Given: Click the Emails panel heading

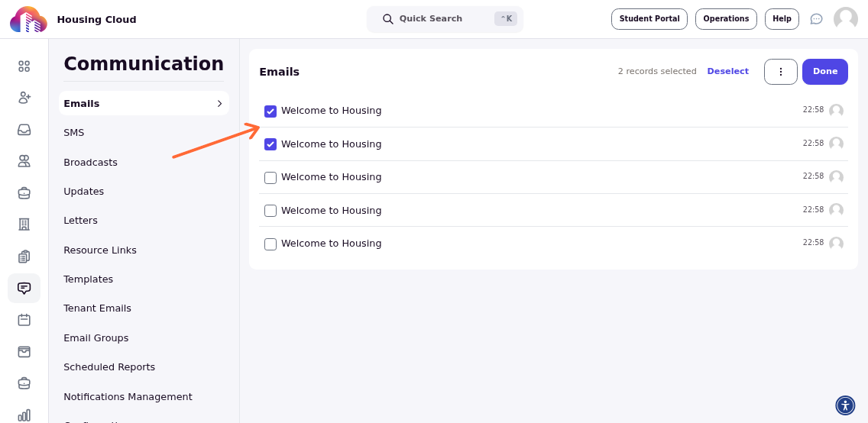Looking at the screenshot, I should [x=279, y=72].
